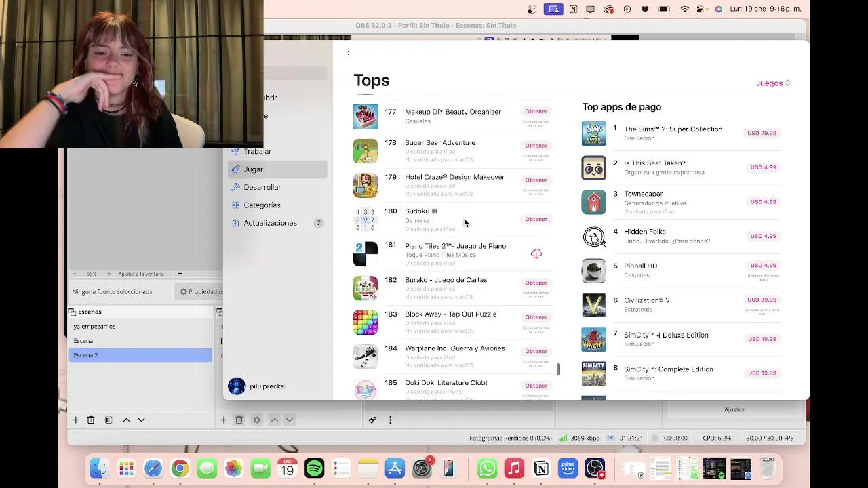868x488 pixels.
Task: Move scene down in OBS Escenas
Action: (141, 420)
